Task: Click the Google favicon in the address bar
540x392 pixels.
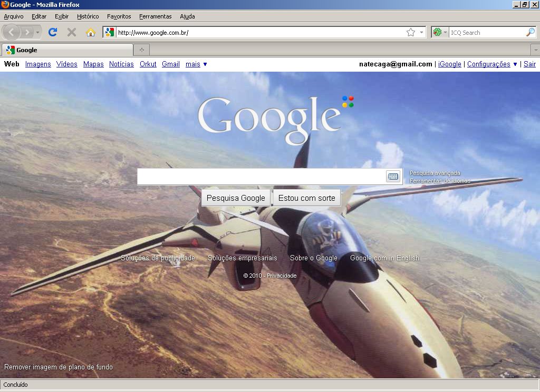Action: [x=109, y=33]
